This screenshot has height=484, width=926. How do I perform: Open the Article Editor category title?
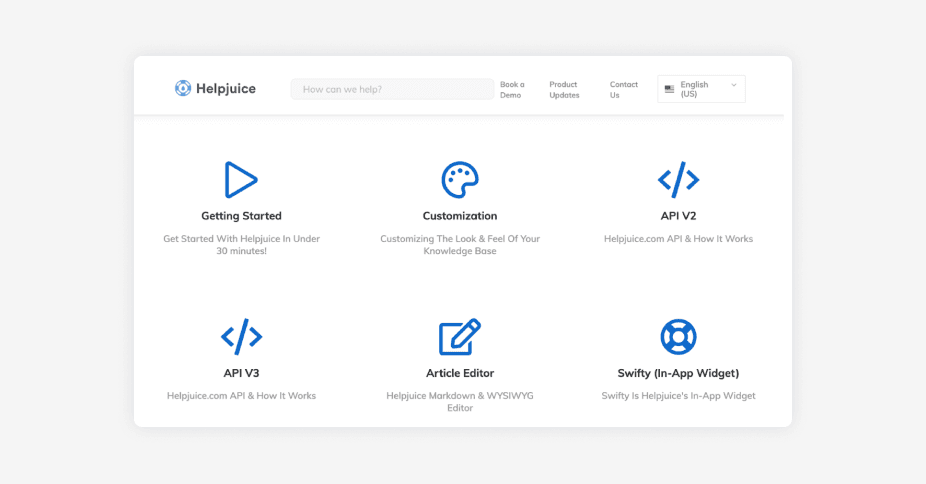click(460, 373)
